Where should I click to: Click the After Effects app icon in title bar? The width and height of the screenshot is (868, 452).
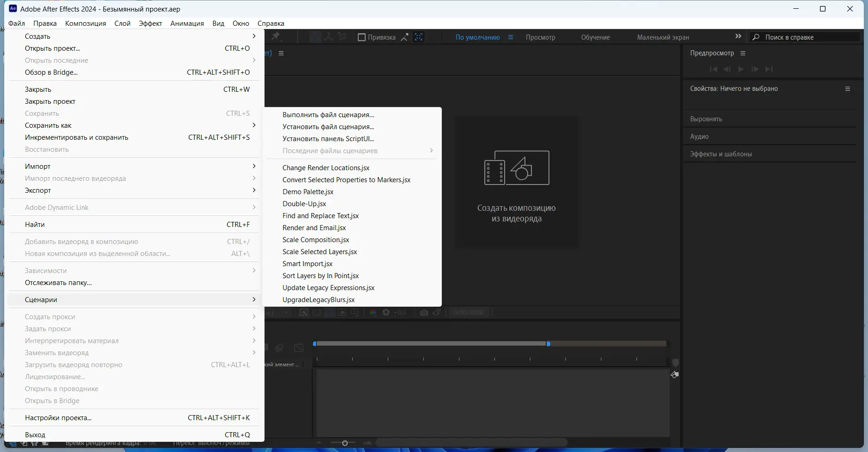(x=13, y=9)
